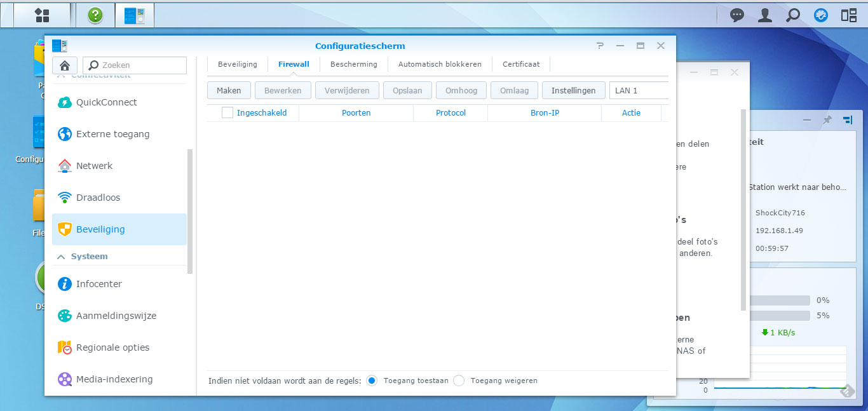The image size is (868, 411).
Task: Toggle the widgets panel icon
Action: coord(849,15)
